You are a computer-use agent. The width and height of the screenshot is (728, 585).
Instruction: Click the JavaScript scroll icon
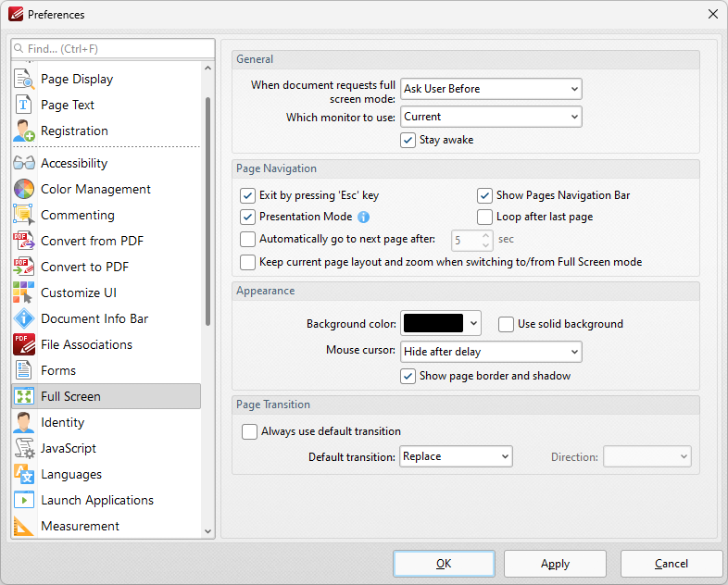[24, 448]
